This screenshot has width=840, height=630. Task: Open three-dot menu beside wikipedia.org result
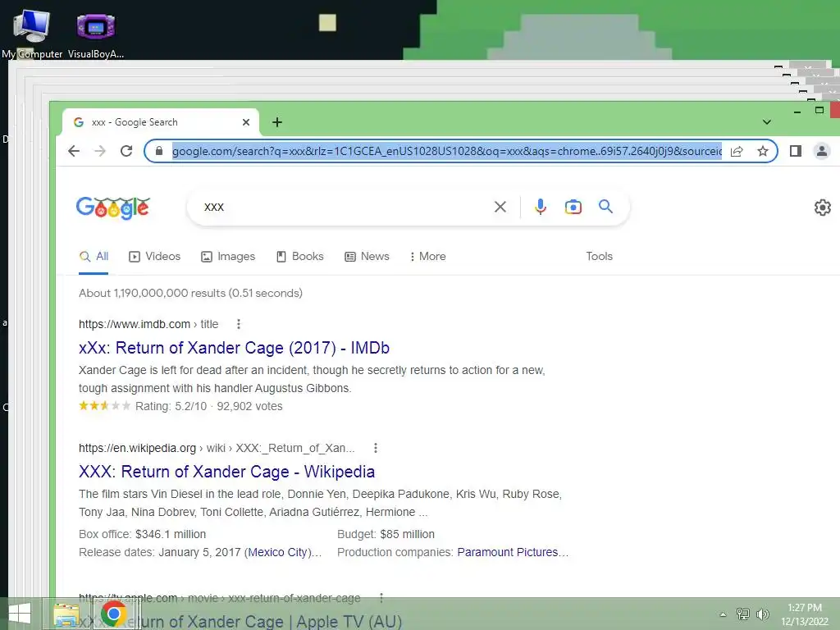tap(376, 448)
